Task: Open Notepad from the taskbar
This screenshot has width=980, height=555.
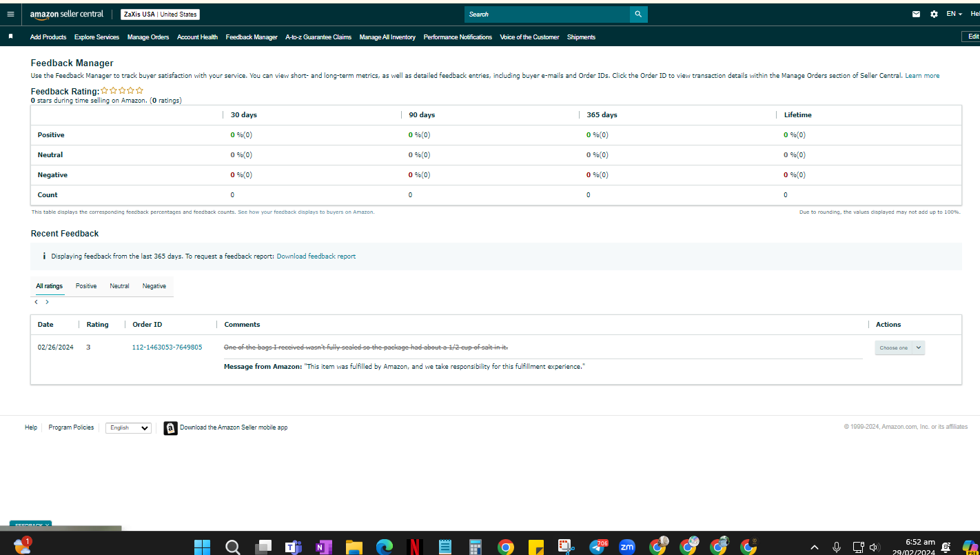Action: point(445,547)
